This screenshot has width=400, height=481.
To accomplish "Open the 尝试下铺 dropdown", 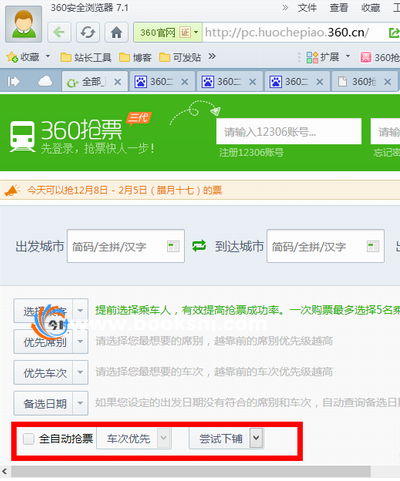I will (x=226, y=439).
